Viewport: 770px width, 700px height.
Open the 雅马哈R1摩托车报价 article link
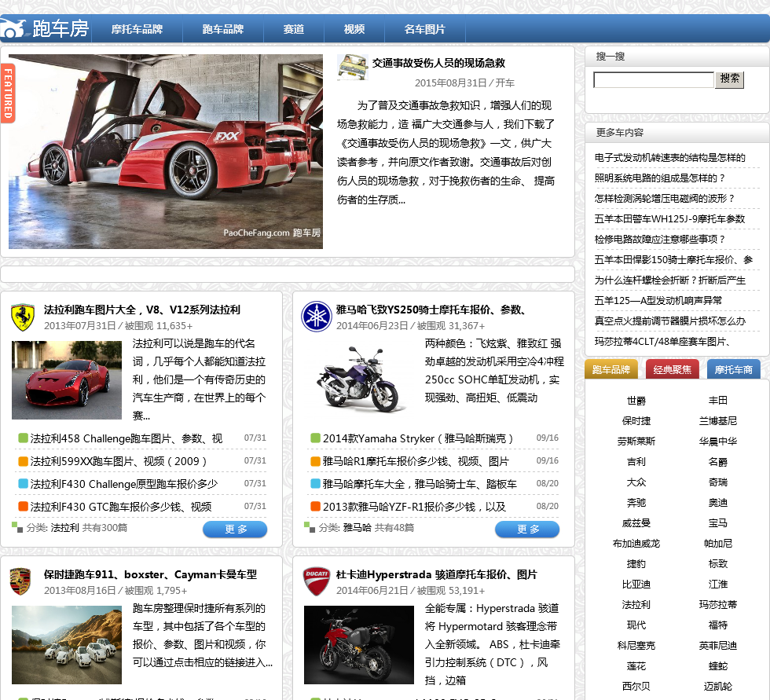[x=416, y=461]
